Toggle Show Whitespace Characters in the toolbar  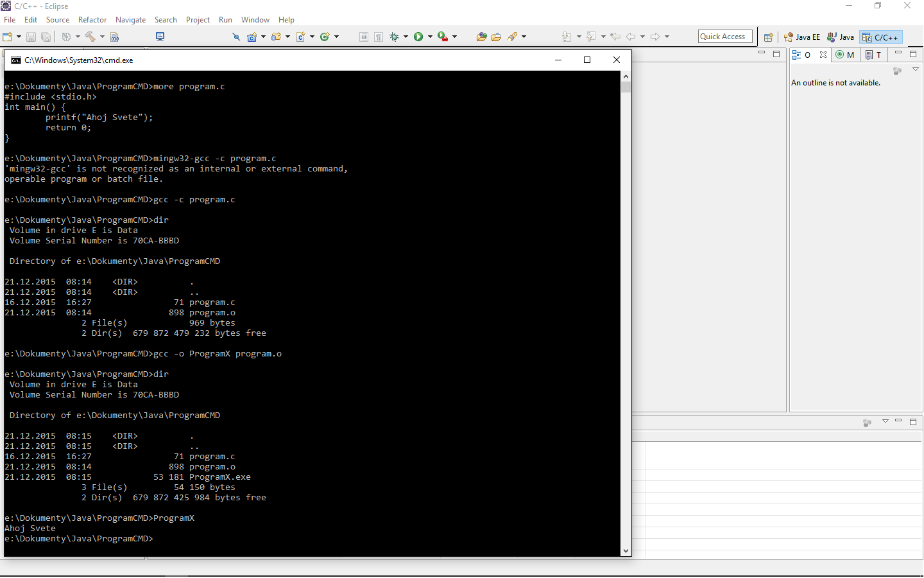click(378, 37)
